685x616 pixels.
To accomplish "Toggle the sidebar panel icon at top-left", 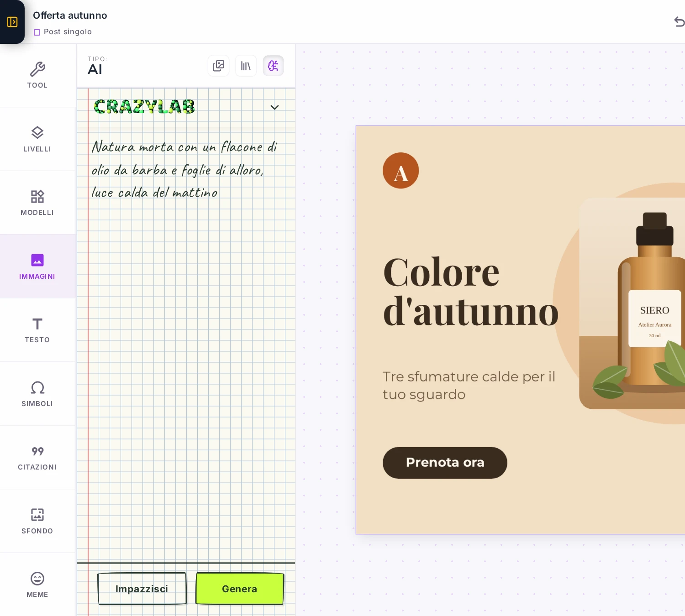I will click(12, 22).
